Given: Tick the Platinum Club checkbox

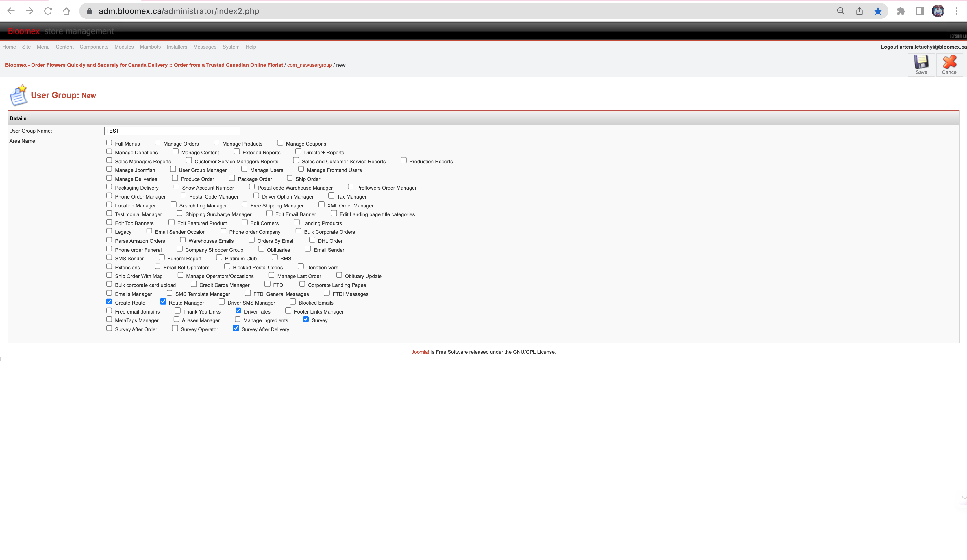Looking at the screenshot, I should [x=219, y=257].
